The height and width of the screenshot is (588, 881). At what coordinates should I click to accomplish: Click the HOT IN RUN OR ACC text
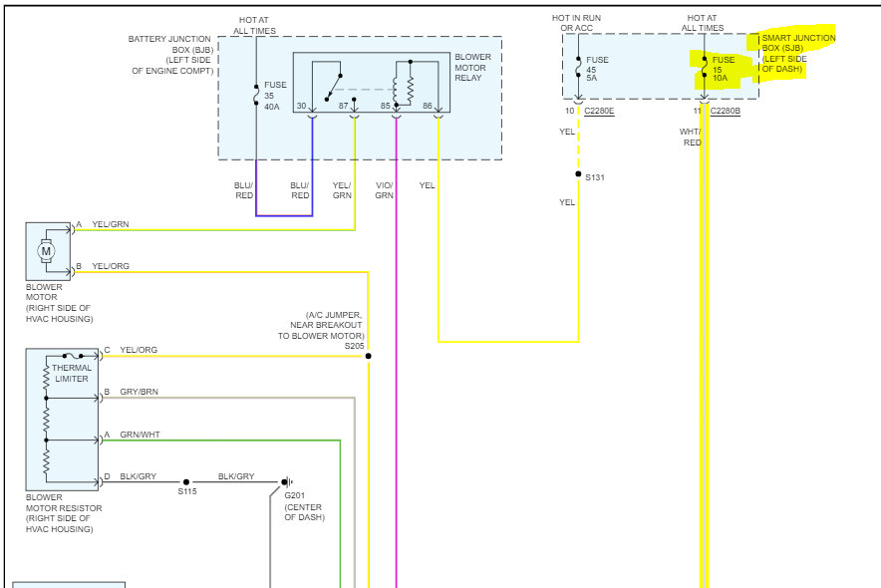point(576,23)
